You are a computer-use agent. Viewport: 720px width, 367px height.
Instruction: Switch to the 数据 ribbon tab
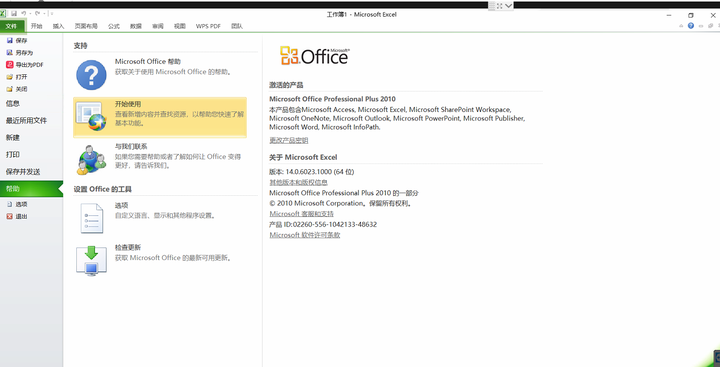(x=136, y=26)
